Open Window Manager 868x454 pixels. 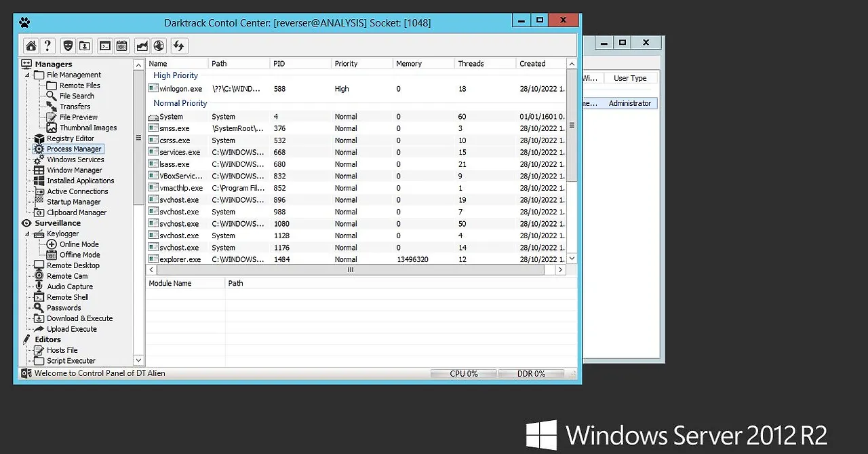(x=75, y=170)
